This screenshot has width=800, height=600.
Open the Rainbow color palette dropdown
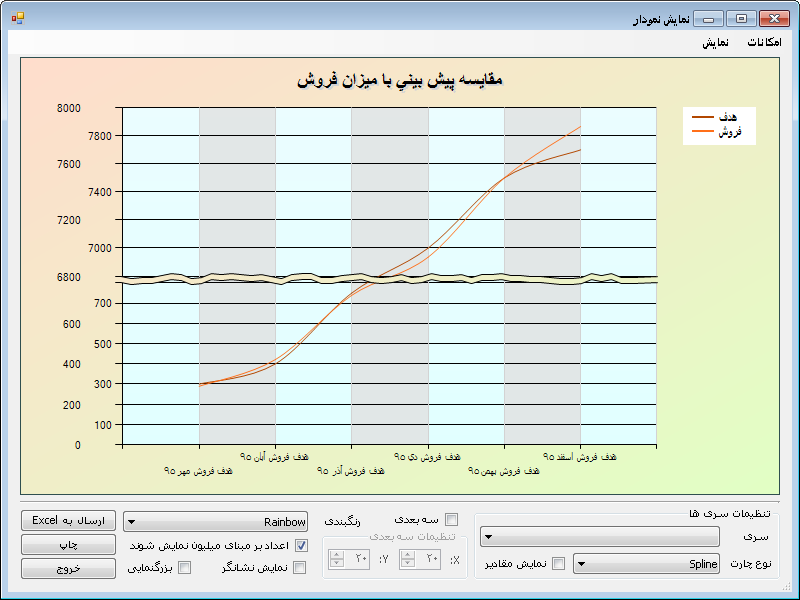pyautogui.click(x=216, y=521)
